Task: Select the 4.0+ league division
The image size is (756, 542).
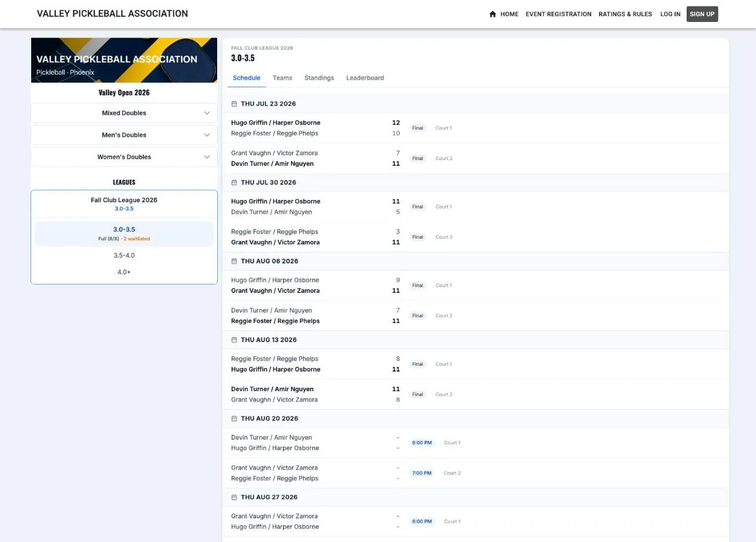Action: (124, 272)
